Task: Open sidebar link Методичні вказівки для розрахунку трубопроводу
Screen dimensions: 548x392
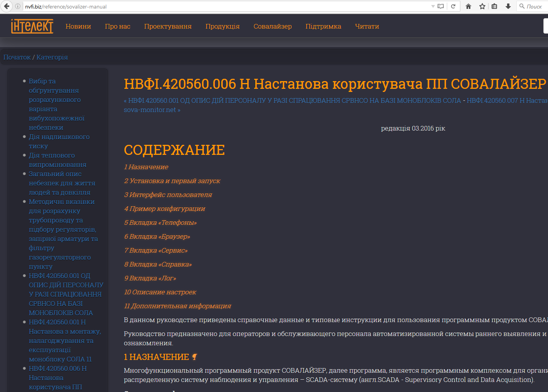Action: (x=63, y=234)
